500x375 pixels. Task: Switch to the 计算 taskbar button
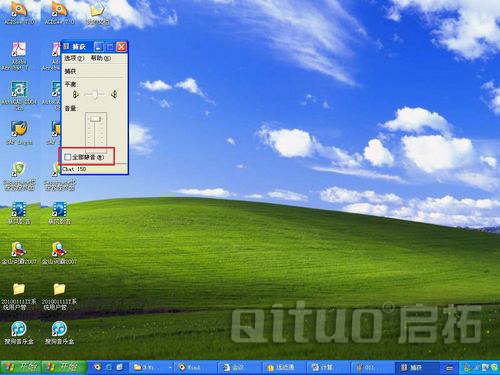[x=329, y=367]
